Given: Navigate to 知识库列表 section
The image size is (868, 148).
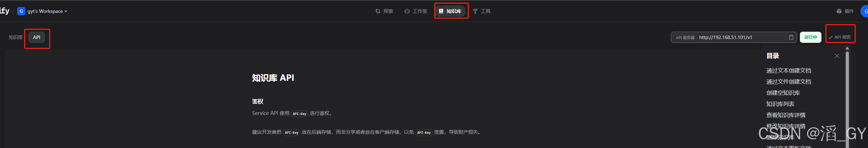Looking at the screenshot, I should pyautogui.click(x=780, y=104).
